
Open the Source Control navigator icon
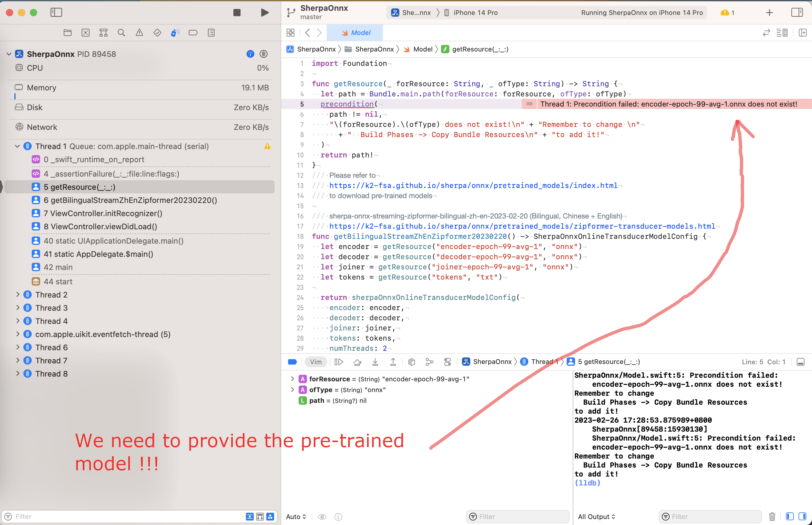click(x=86, y=33)
